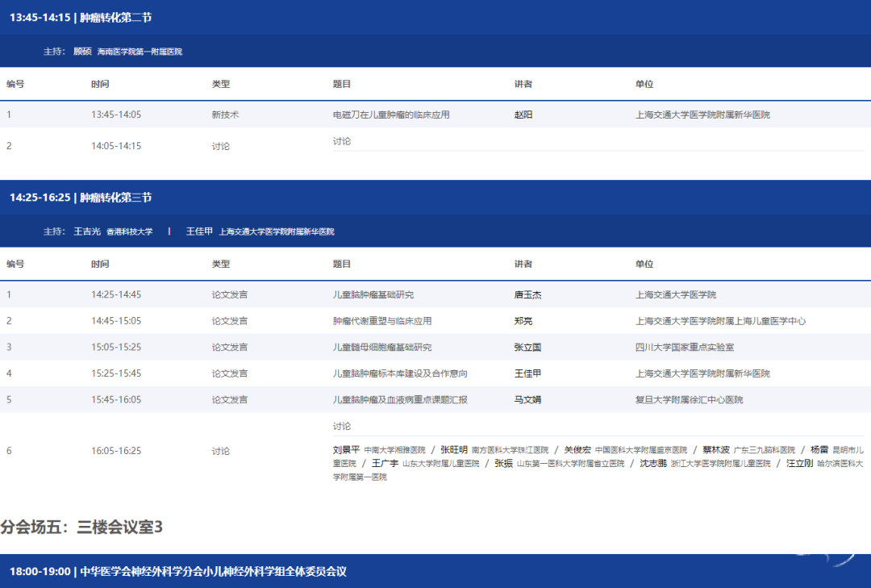Open the talk 儿童髓母细胞瘤基础研究
Viewport: 871px width, 588px height.
[x=382, y=348]
